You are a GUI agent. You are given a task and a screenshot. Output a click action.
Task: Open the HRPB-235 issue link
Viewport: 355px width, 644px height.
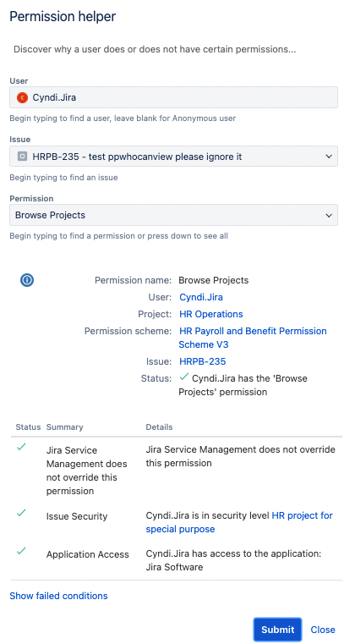tap(203, 361)
